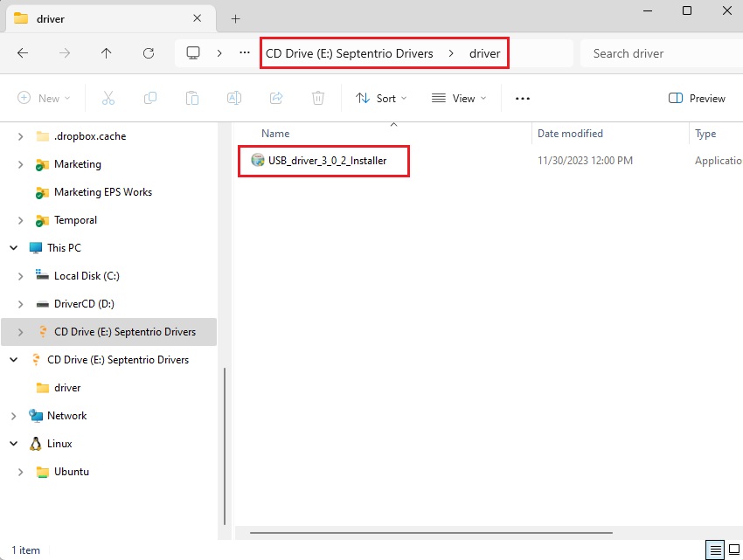Collapse the This PC tree node
The width and height of the screenshot is (743, 560).
14,248
